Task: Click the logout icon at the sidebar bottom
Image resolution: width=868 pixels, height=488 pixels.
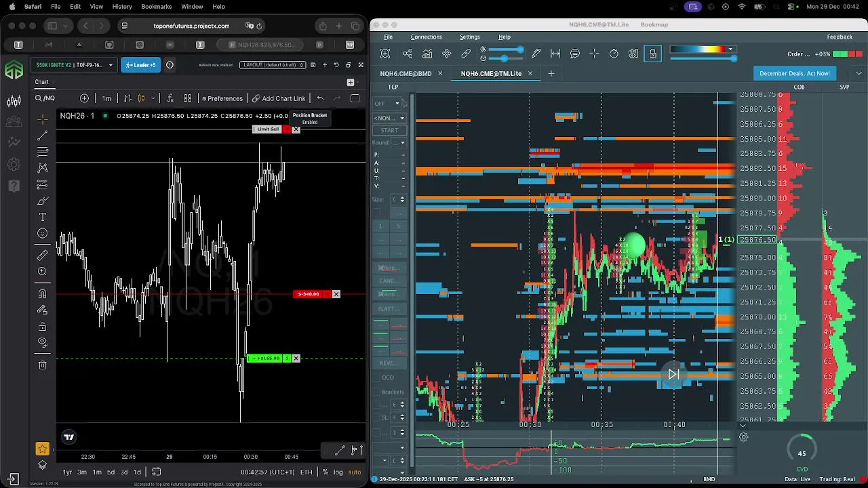Action: tap(14, 479)
